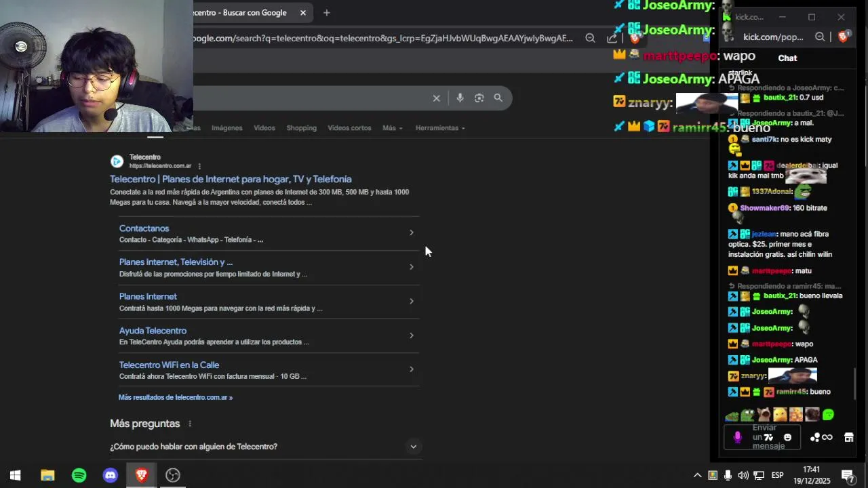Share this Google page from address bar

611,39
